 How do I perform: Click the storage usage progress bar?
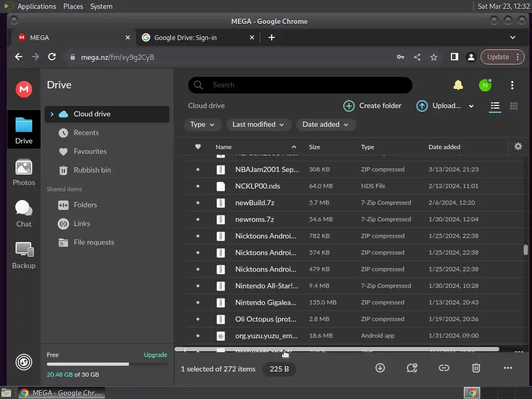(x=107, y=364)
